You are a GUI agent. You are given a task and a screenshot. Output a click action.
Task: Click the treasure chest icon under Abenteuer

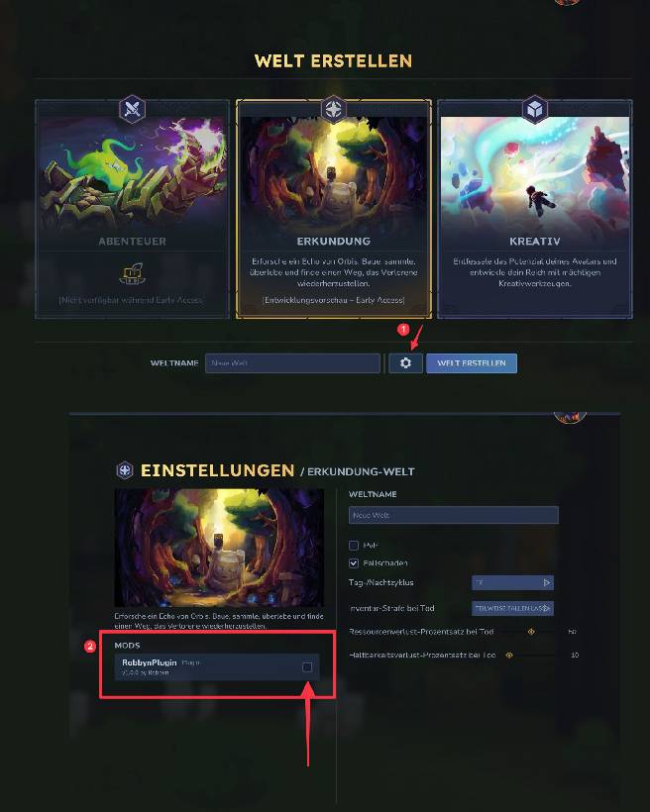[x=132, y=274]
